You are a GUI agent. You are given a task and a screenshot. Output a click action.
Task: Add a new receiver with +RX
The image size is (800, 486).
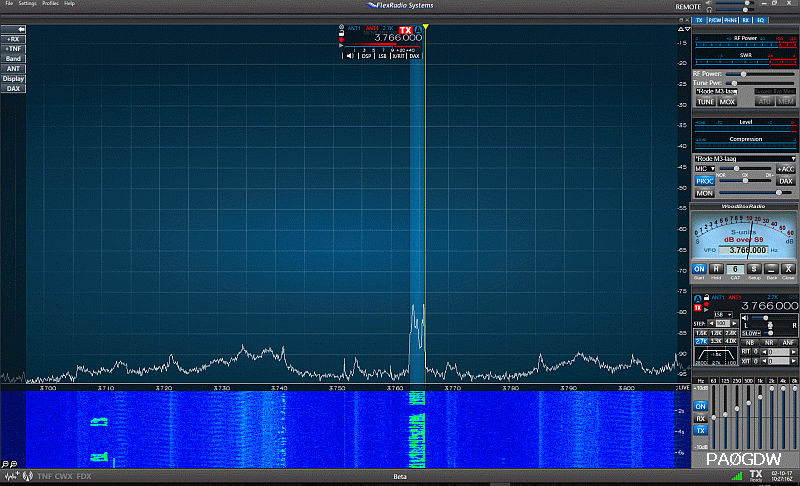(x=14, y=39)
